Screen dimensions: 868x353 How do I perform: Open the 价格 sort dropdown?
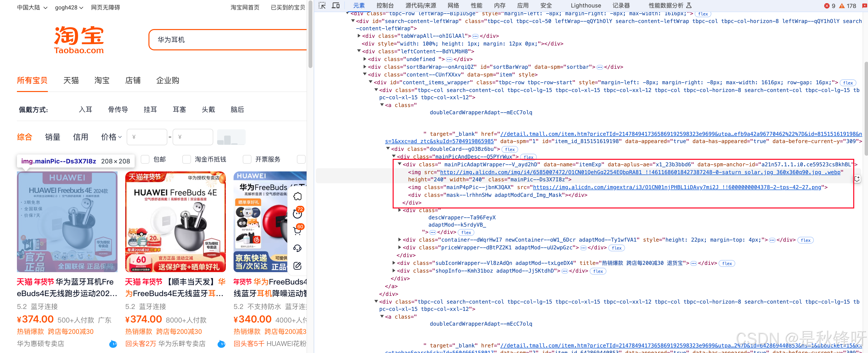pos(111,137)
